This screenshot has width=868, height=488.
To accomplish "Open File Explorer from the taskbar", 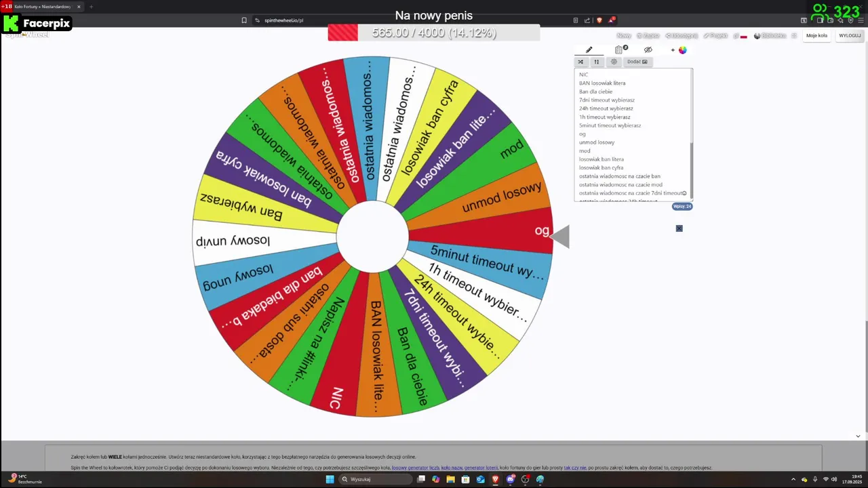I will tap(450, 479).
